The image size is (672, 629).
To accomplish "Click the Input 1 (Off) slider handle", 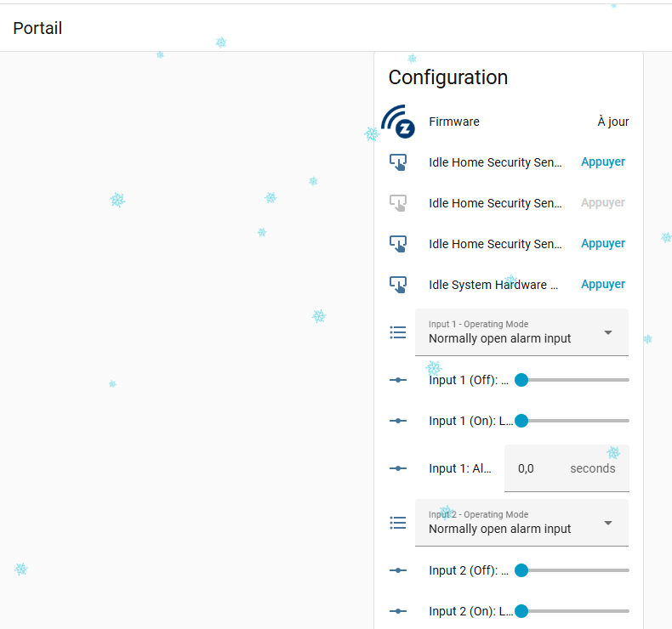I will [521, 380].
